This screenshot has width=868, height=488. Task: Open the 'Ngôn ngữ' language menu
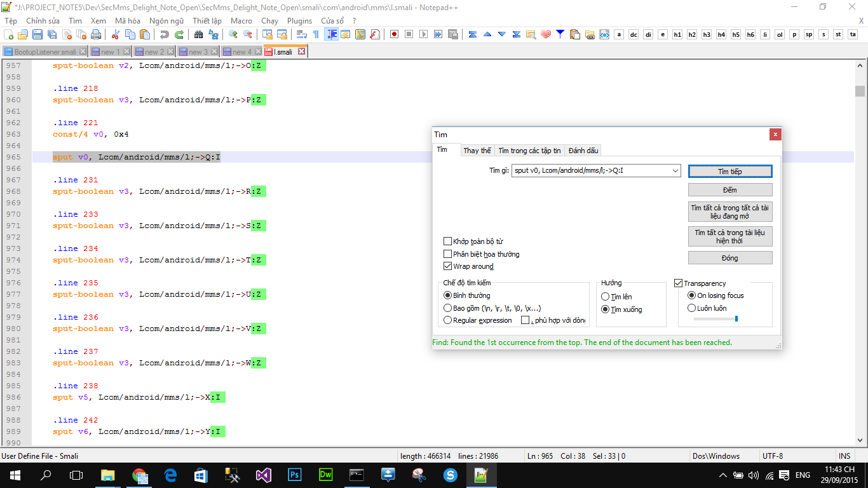pos(166,20)
